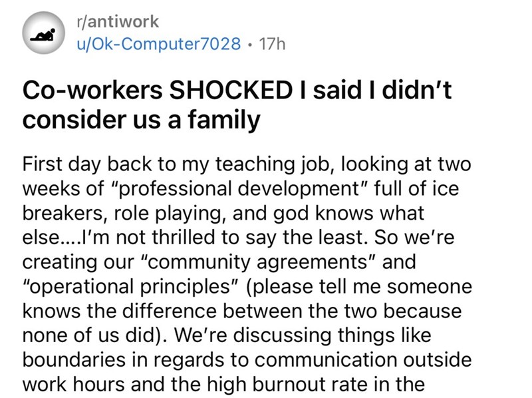Select the phrase "community agreements"
Screen dimensions: 532x398
pyautogui.click(x=257, y=262)
